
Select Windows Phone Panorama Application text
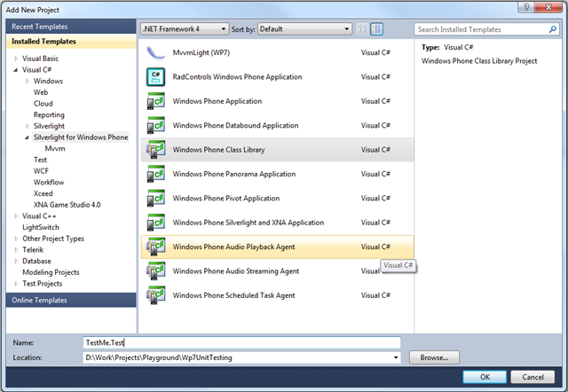(x=234, y=174)
